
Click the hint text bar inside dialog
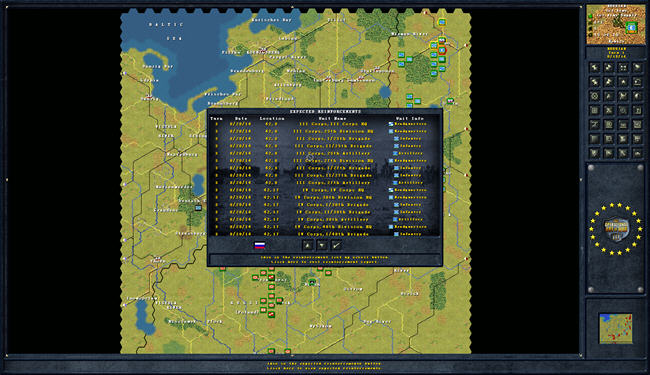point(325,260)
